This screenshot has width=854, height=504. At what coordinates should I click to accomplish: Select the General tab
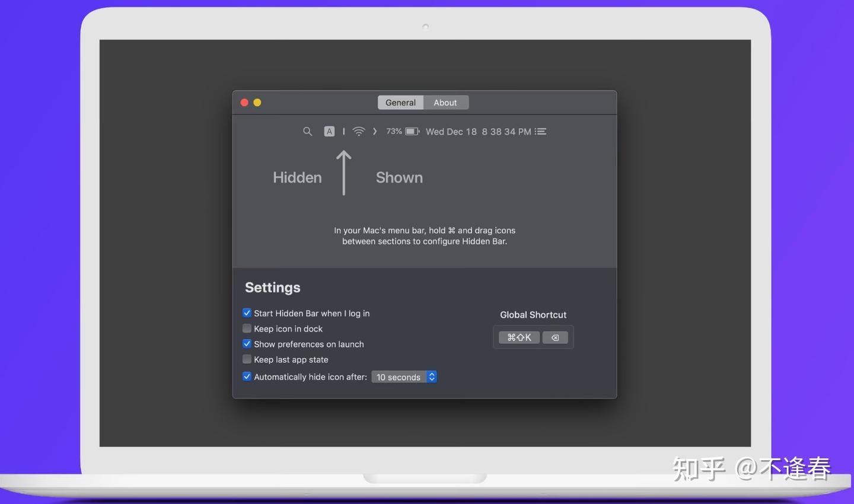tap(401, 103)
